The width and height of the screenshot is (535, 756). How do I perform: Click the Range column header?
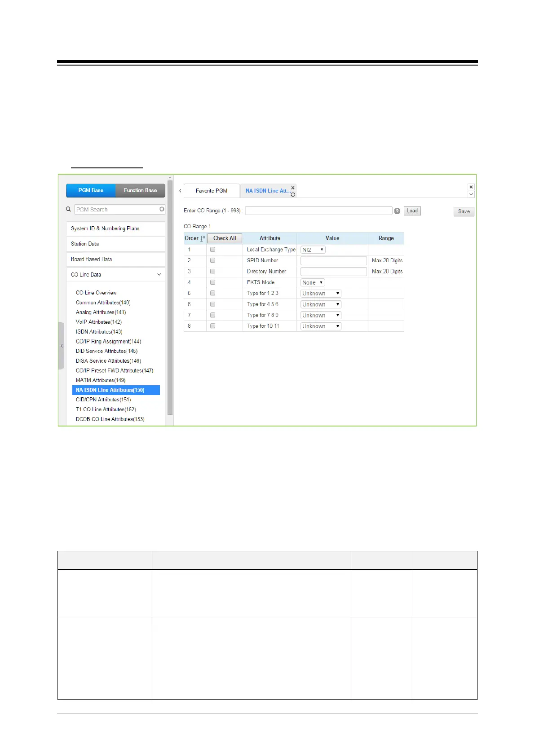coord(386,238)
